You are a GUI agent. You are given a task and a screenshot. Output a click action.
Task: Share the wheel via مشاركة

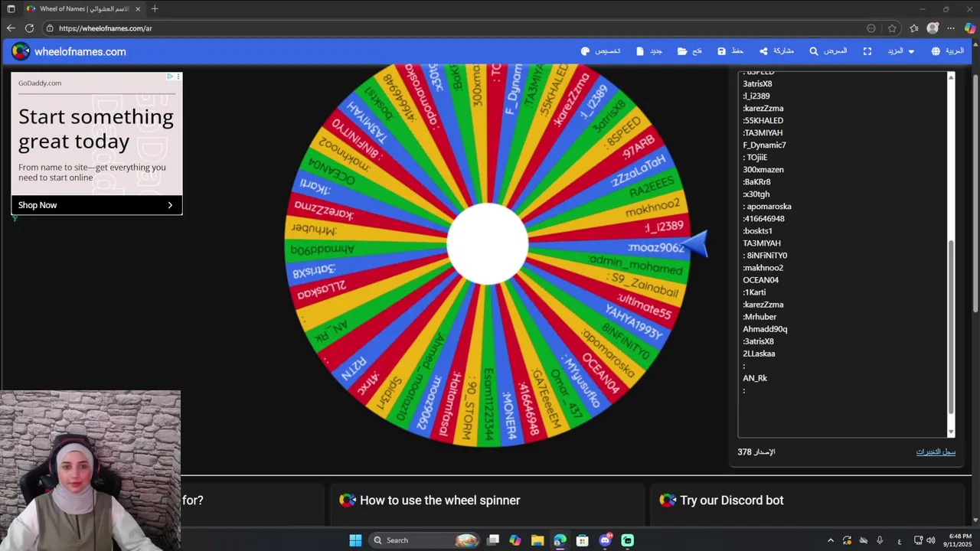776,51
